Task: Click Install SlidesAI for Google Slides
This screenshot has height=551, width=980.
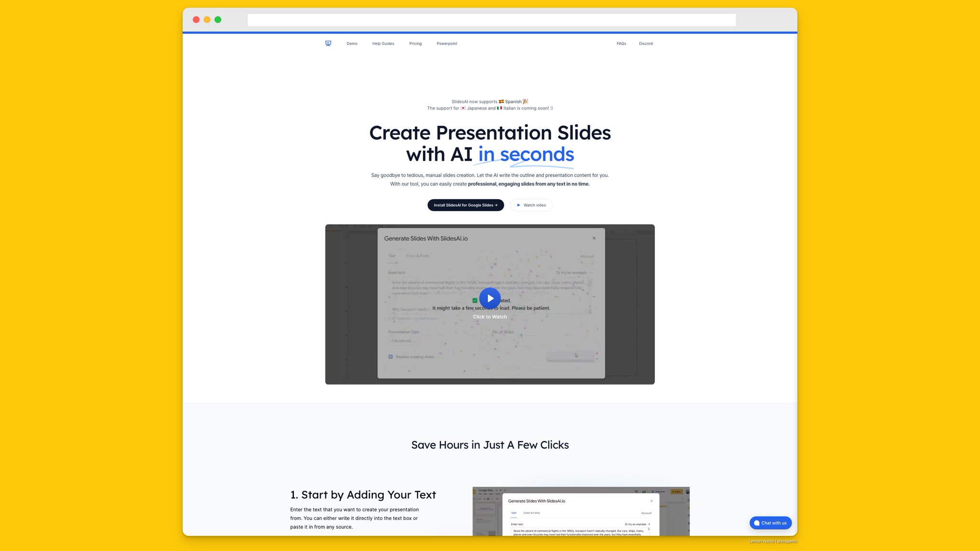Action: (x=465, y=205)
